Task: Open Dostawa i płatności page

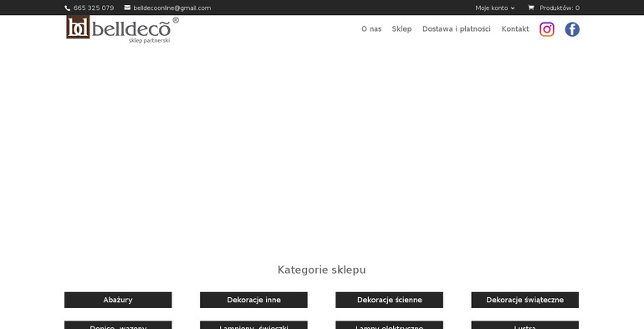Action: click(457, 28)
